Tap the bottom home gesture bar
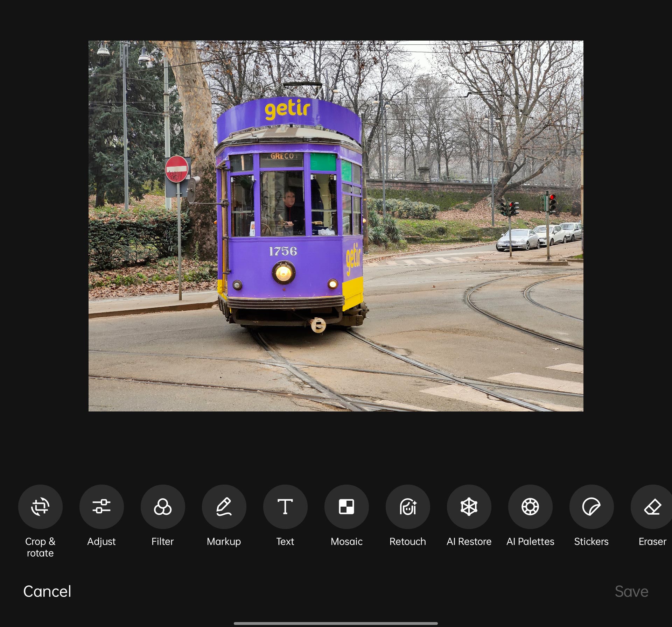 click(336, 623)
